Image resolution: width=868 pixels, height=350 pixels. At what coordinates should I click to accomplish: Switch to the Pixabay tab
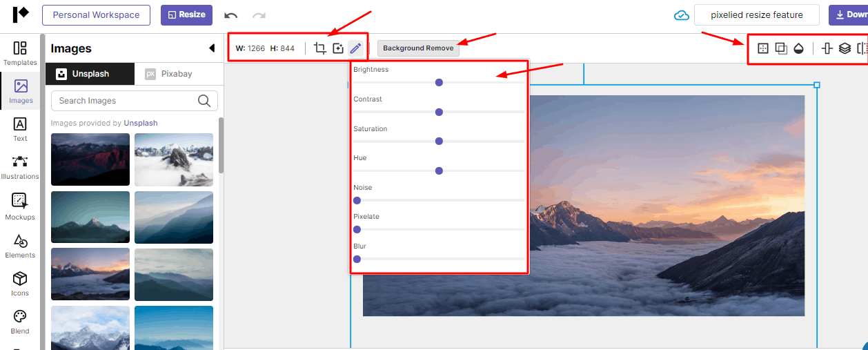[x=169, y=74]
